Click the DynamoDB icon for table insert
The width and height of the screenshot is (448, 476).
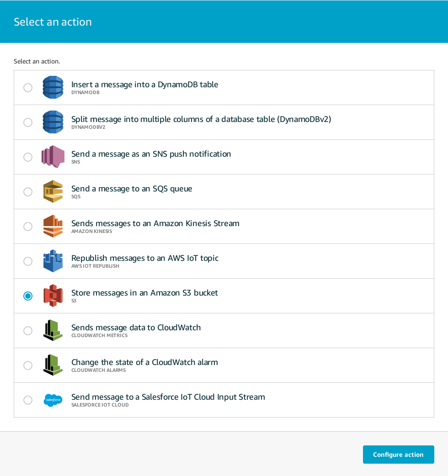(x=53, y=87)
